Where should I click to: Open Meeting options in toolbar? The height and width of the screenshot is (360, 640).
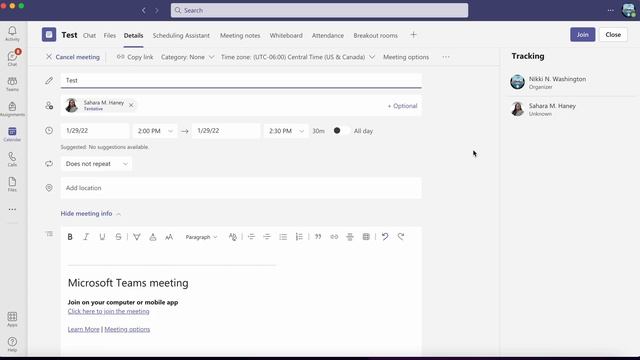coord(406,57)
